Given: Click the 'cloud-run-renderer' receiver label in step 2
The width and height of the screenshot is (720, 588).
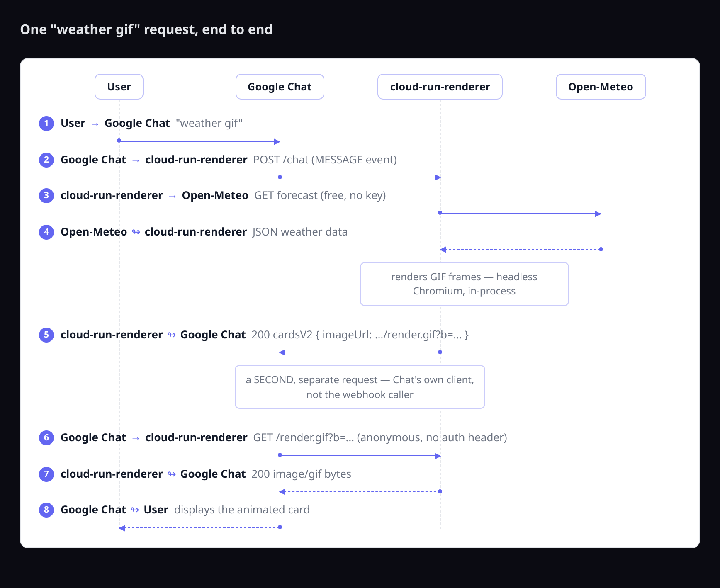Looking at the screenshot, I should click(196, 160).
